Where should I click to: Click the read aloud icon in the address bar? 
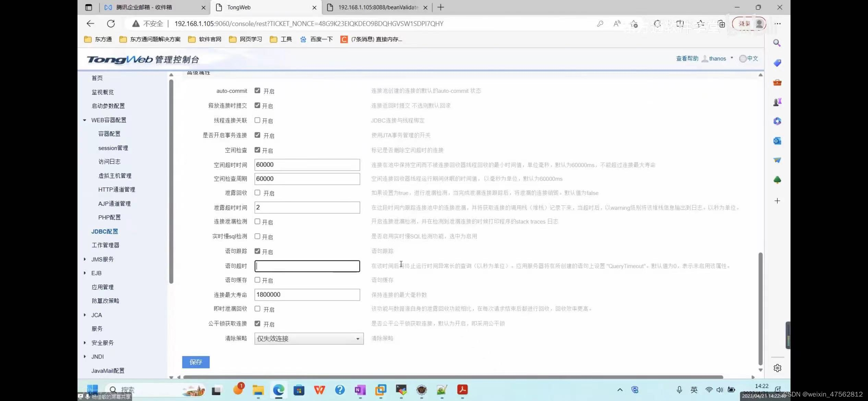pyautogui.click(x=617, y=24)
